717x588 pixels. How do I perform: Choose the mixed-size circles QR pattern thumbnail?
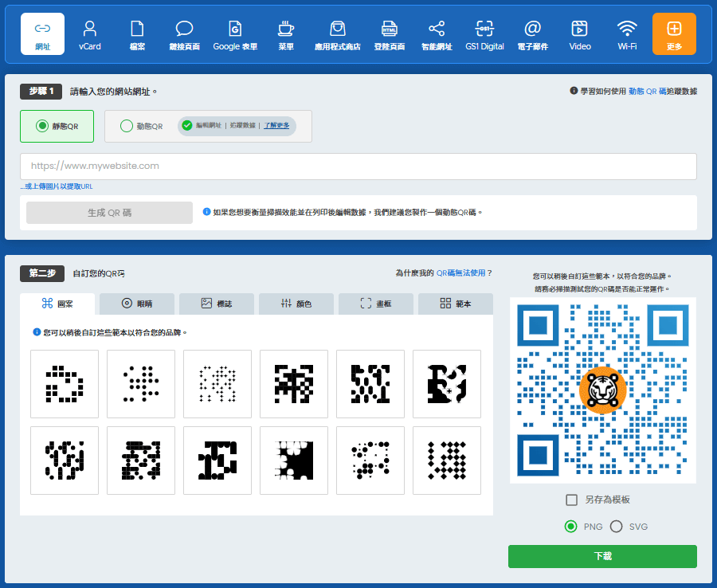[370, 461]
